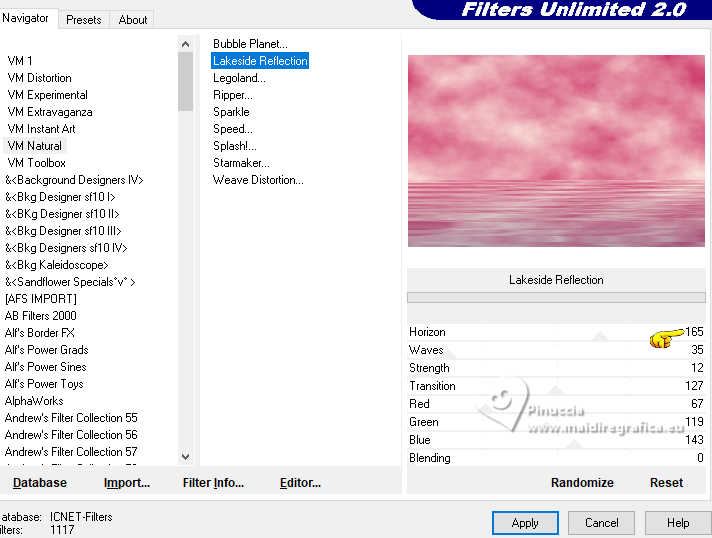Screen dimensions: 712x538
Task: Select Alf's Power Grads category
Action: 46,350
